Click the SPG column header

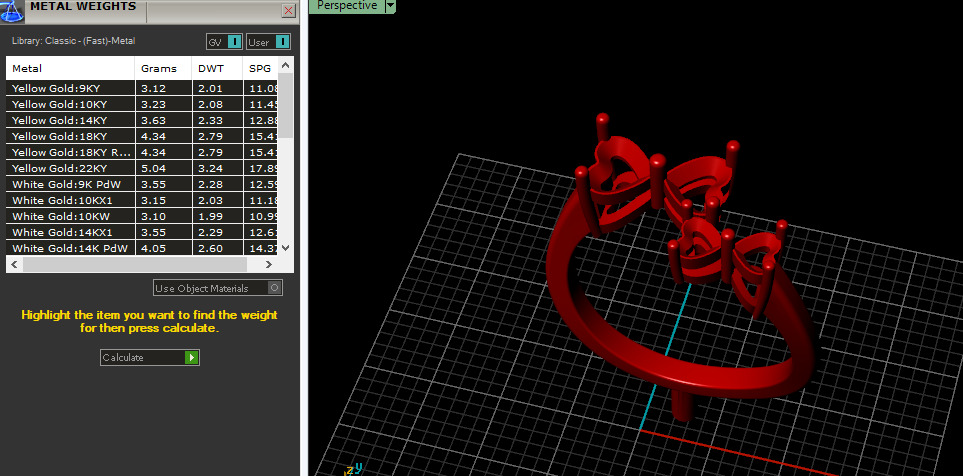tap(260, 68)
